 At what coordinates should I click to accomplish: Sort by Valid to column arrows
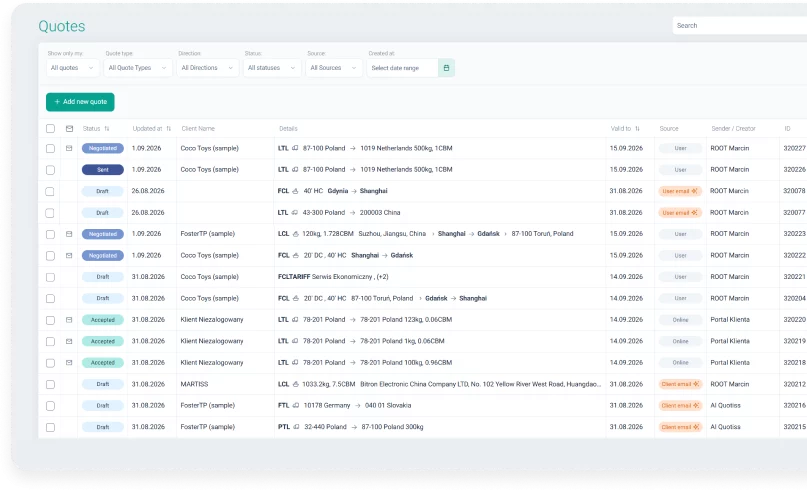pos(637,129)
